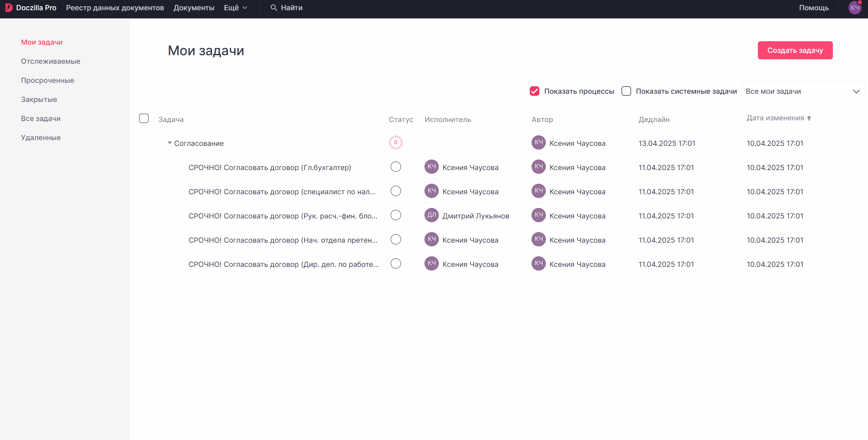Click the status circle for the Гл.бухгалтер task

coord(395,167)
